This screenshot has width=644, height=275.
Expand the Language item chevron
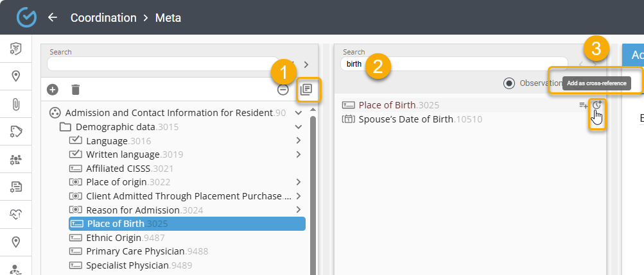(299, 140)
